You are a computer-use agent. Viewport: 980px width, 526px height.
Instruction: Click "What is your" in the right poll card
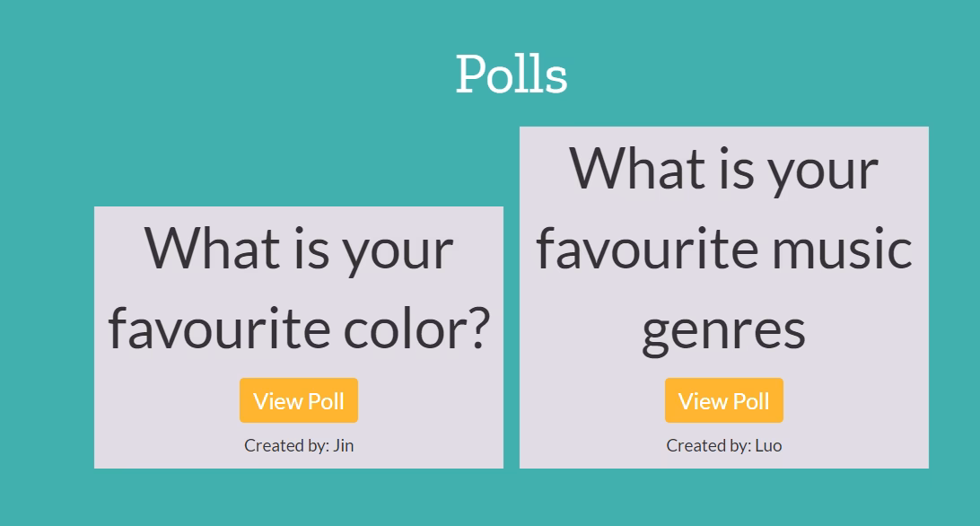(x=723, y=169)
